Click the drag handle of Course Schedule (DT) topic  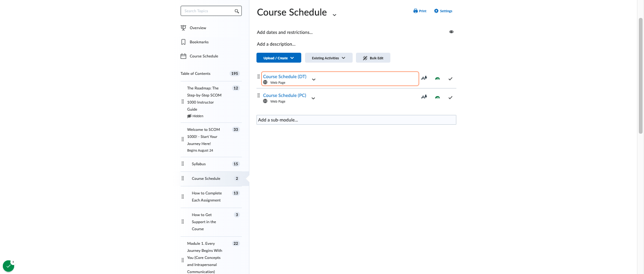coord(258,77)
